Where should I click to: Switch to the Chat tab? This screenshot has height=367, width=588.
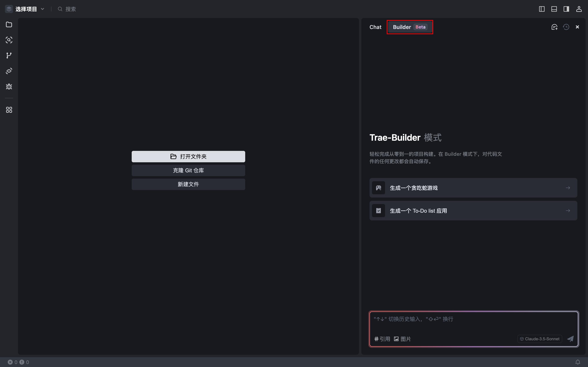[x=375, y=27]
